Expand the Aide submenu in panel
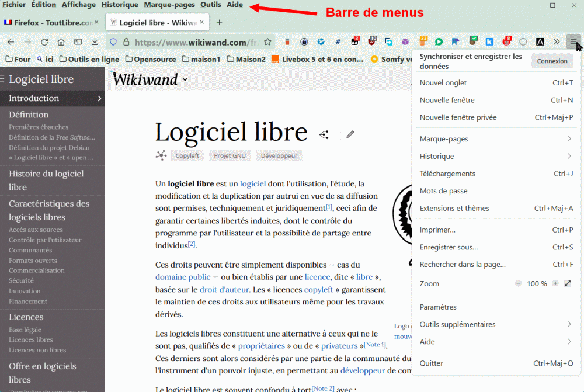The height and width of the screenshot is (392, 584). pos(496,342)
